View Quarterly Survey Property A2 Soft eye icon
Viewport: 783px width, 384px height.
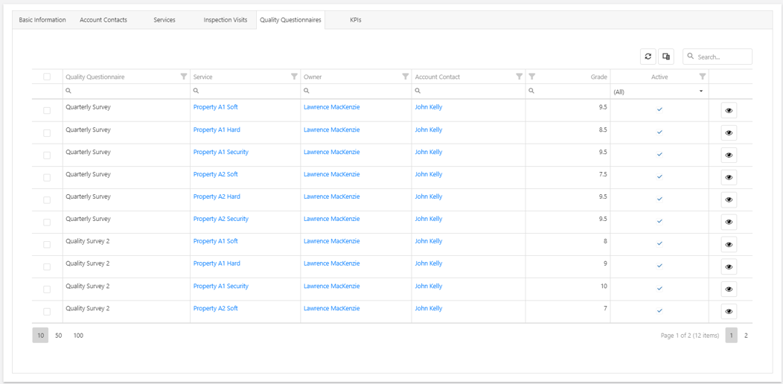point(729,177)
